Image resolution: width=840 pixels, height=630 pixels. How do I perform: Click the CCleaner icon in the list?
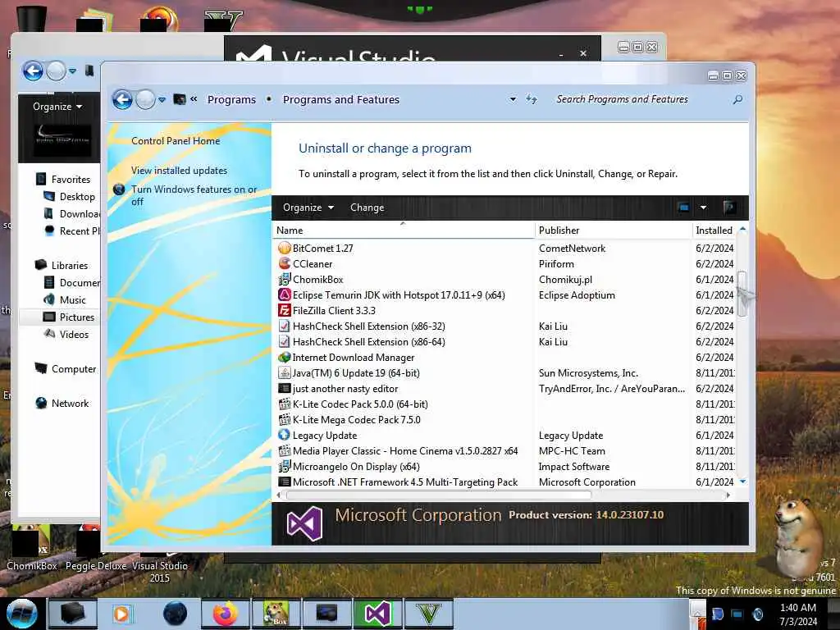pyautogui.click(x=285, y=263)
